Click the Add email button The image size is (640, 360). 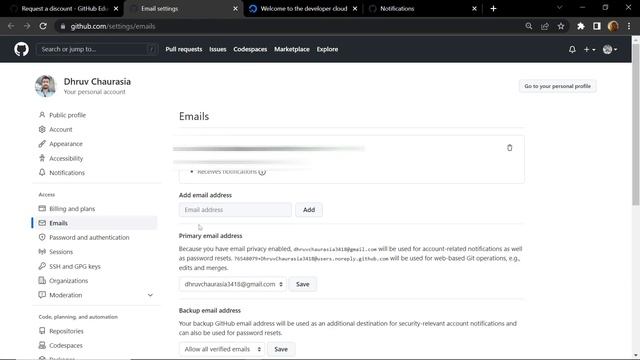(309, 210)
